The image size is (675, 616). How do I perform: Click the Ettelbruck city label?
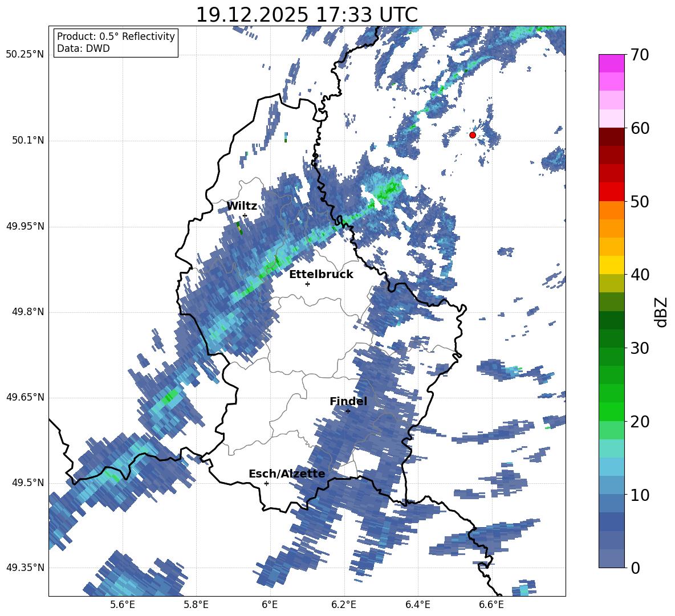pyautogui.click(x=321, y=275)
